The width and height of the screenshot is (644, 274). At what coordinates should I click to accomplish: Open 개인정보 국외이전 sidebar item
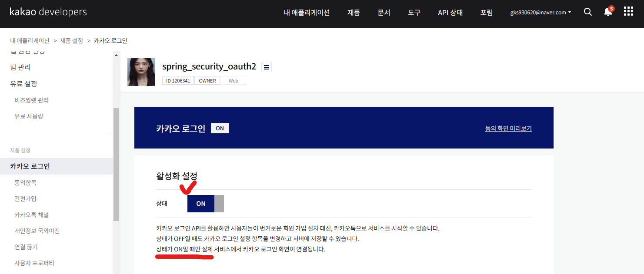[x=37, y=231]
